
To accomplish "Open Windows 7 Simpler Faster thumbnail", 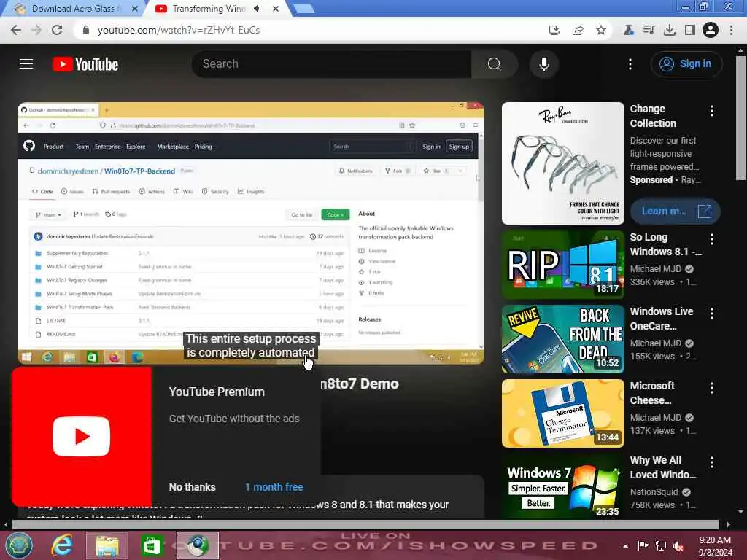I will coord(562,486).
